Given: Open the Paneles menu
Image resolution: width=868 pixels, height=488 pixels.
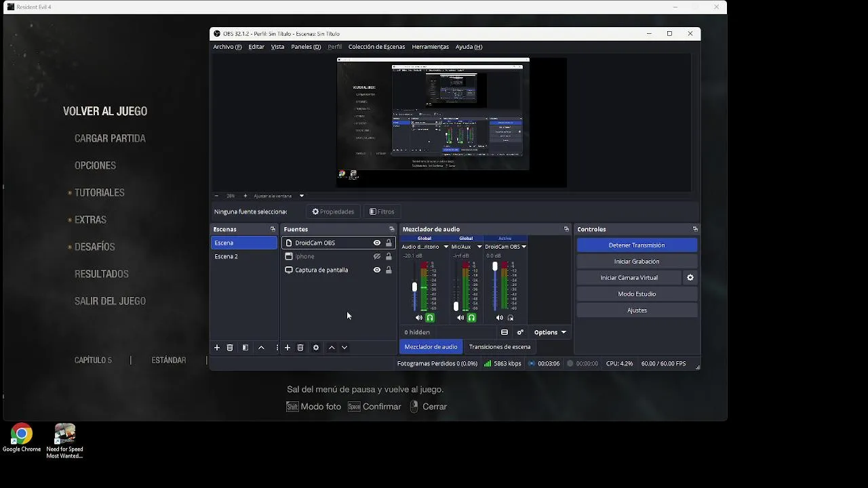Looking at the screenshot, I should [x=306, y=47].
